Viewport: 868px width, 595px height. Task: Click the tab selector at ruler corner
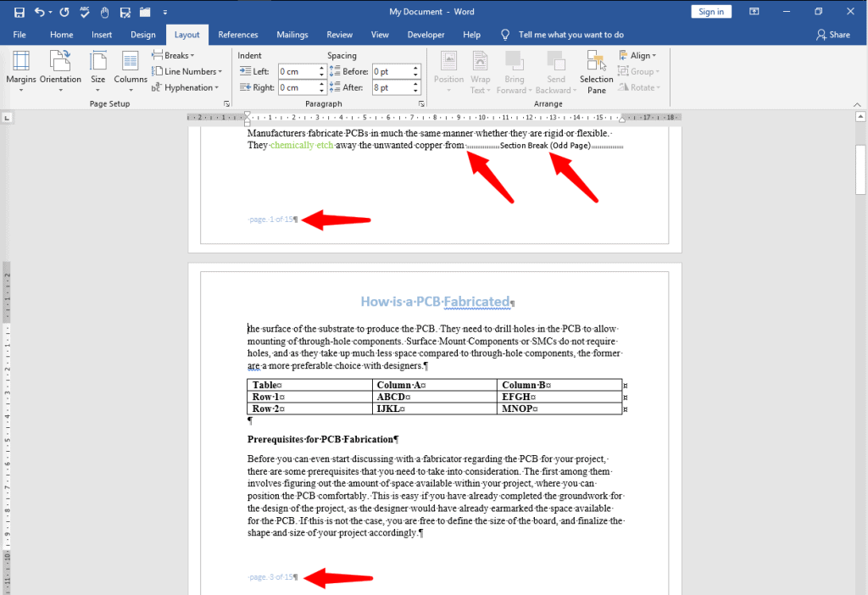[x=7, y=117]
